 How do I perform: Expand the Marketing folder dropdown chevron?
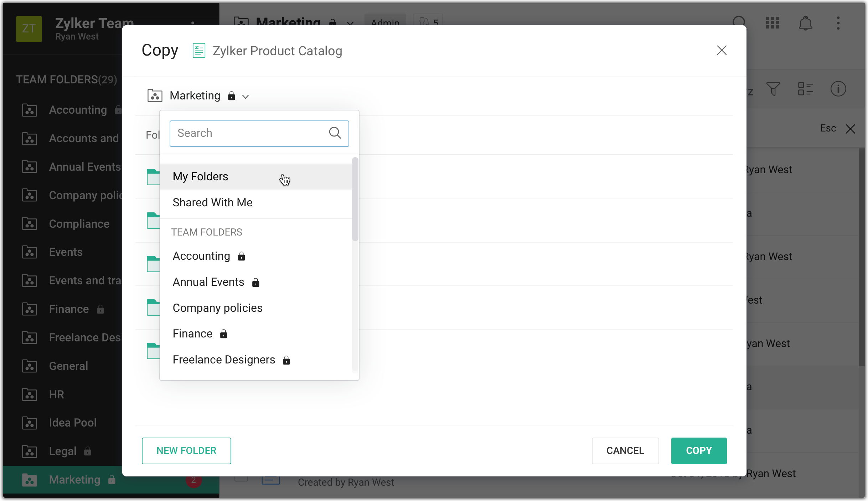(x=246, y=96)
